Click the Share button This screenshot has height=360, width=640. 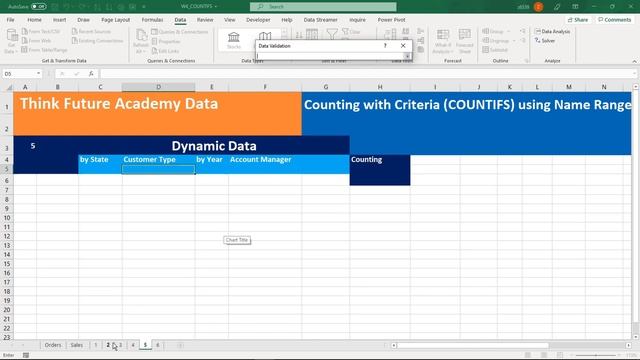point(578,20)
